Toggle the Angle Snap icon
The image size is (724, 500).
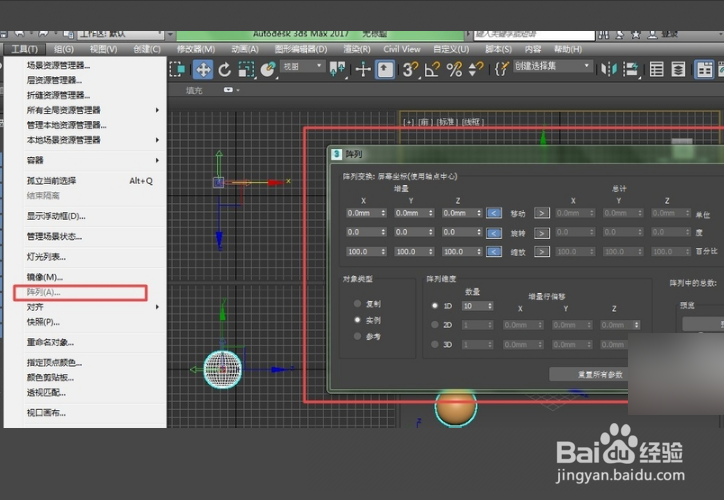pyautogui.click(x=432, y=70)
